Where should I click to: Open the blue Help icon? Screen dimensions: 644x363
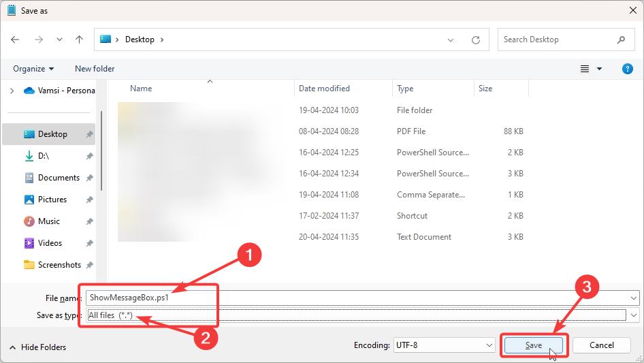click(627, 69)
